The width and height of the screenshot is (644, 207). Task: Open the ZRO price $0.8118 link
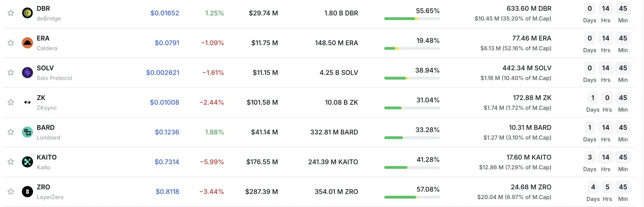[167, 192]
